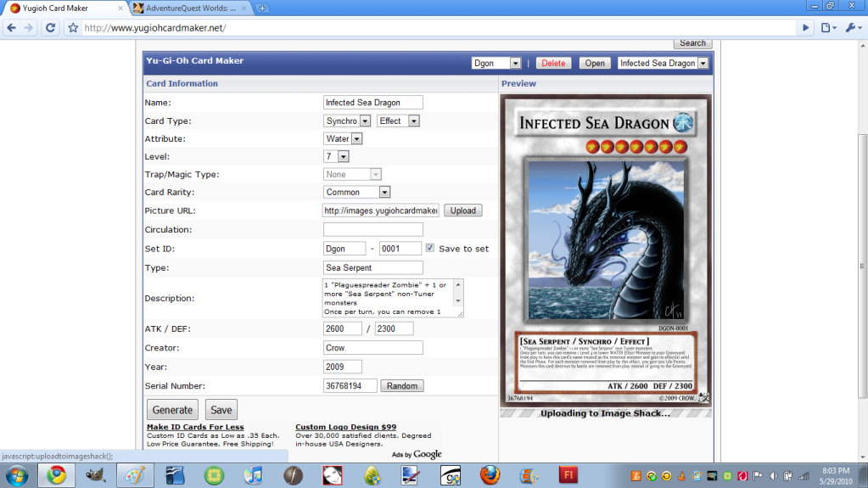Click the Make ID Cards ad link

pos(195,427)
